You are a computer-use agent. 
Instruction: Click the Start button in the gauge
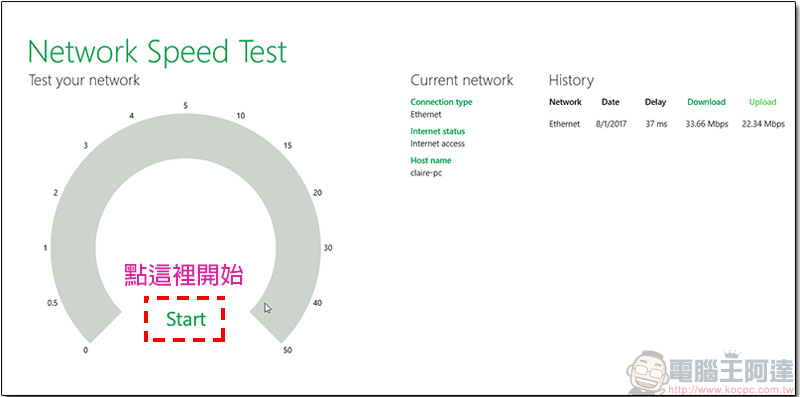[186, 319]
